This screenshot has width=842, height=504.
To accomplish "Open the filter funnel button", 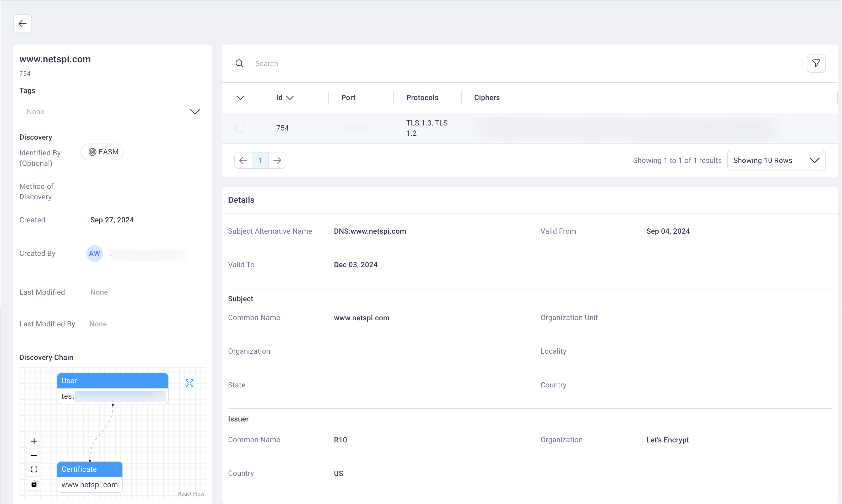I will (x=816, y=63).
